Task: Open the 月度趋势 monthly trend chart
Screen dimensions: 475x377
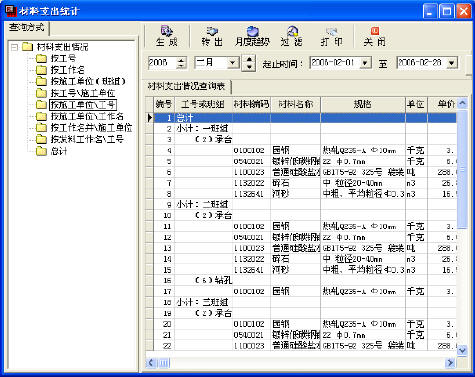Action: (x=252, y=36)
